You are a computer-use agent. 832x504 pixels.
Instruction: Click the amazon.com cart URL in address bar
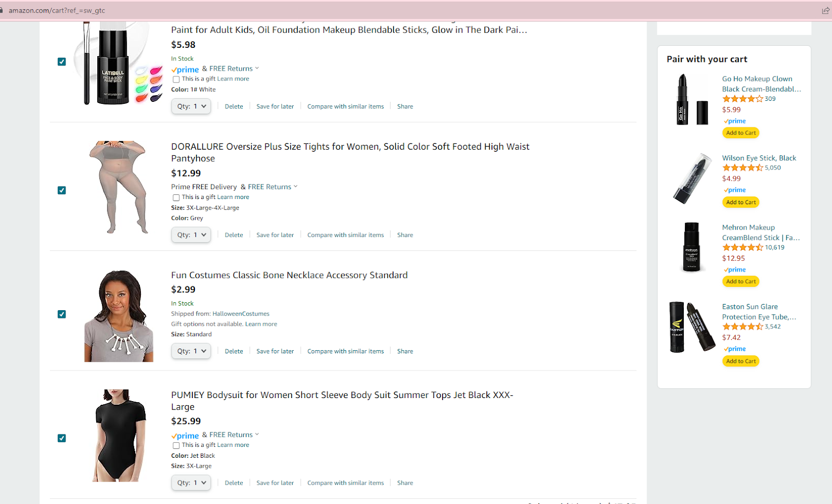click(x=57, y=10)
